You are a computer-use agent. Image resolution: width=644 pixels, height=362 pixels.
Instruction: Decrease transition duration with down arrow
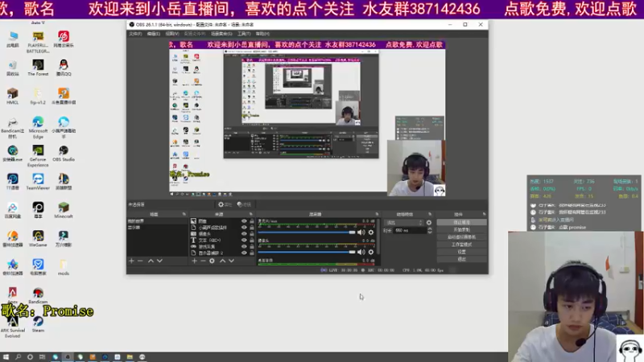430,232
